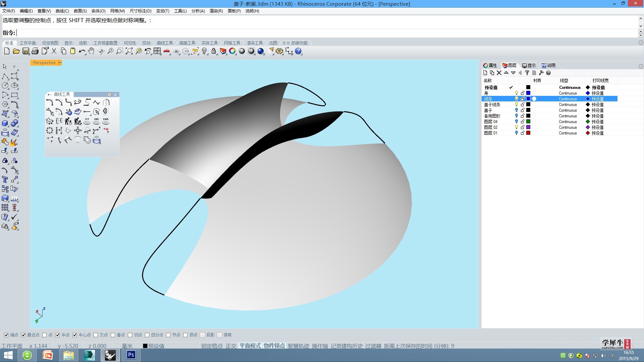The width and height of the screenshot is (644, 362).
Task: Switch to the 曲面工具 toolbar tab
Action: [187, 43]
